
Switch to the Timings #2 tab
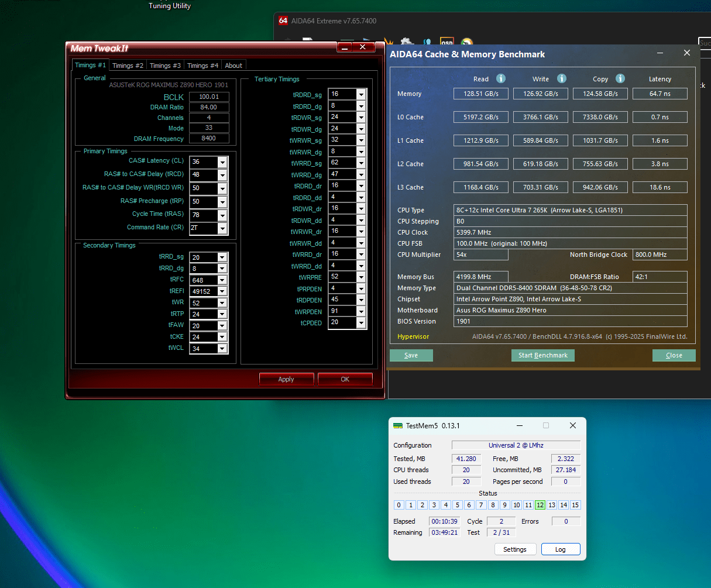tap(128, 66)
